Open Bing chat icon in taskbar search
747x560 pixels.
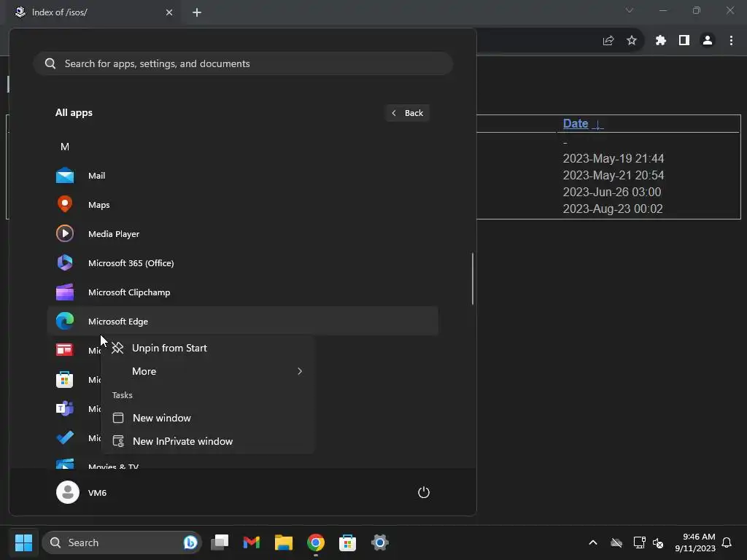[190, 542]
